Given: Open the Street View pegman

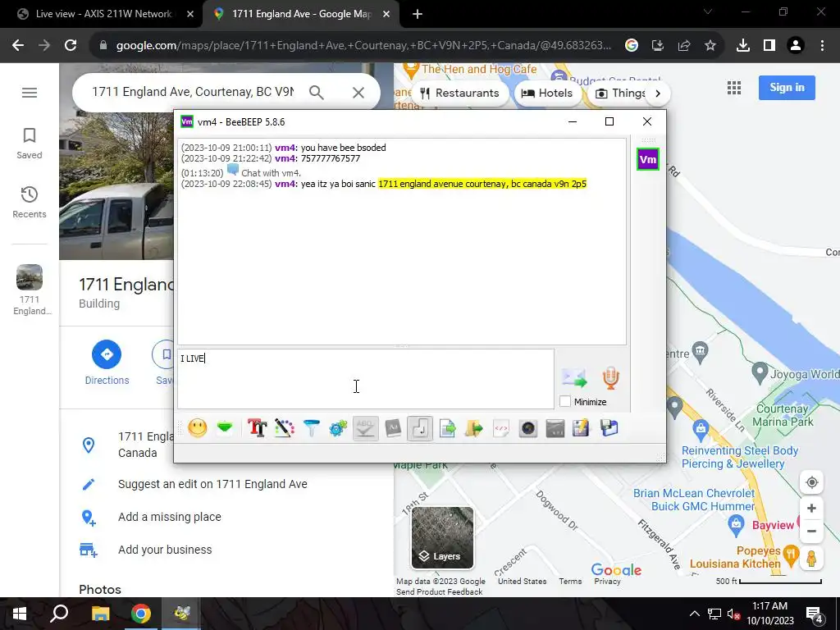Looking at the screenshot, I should pos(811,558).
